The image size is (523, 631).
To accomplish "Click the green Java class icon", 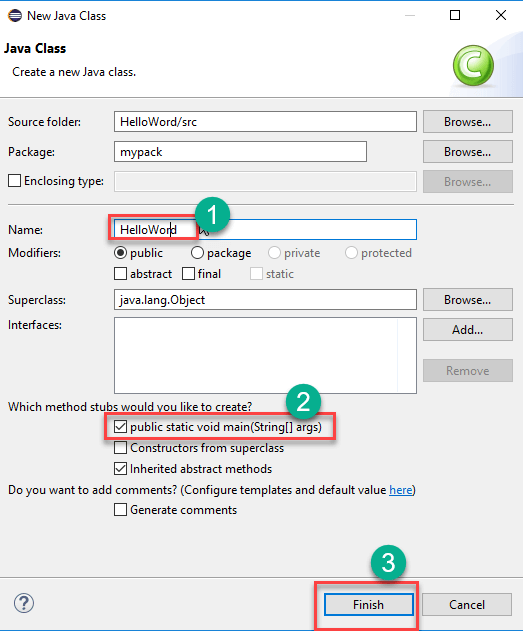I will [473, 65].
